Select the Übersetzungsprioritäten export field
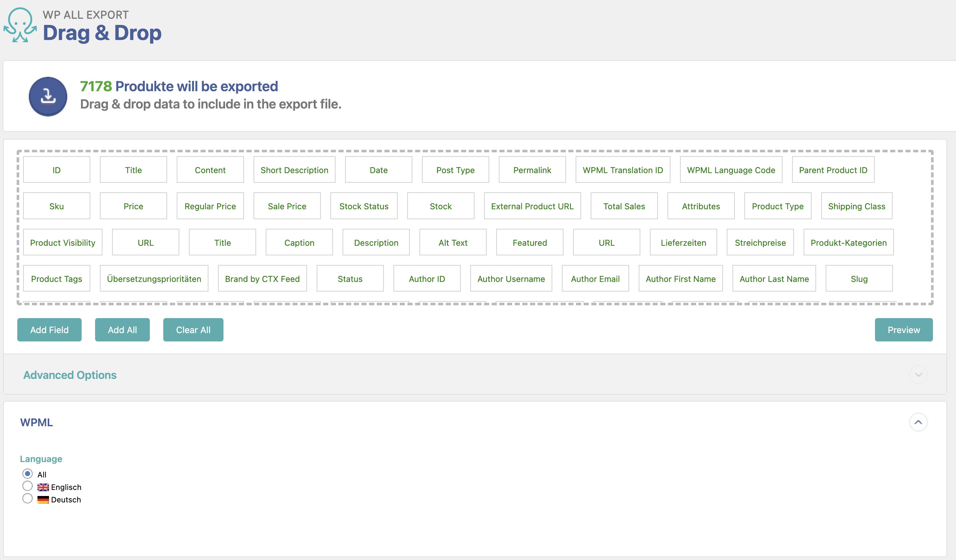The image size is (956, 560). 154,278
